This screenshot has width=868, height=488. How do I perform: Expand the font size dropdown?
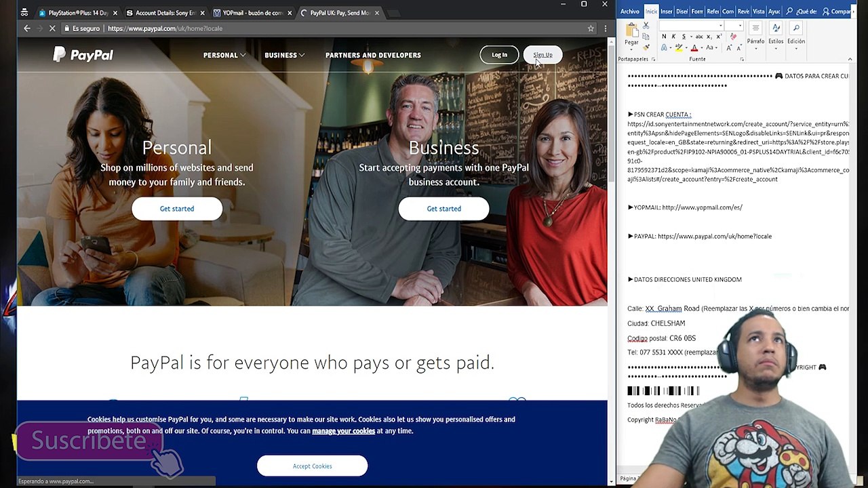point(739,26)
